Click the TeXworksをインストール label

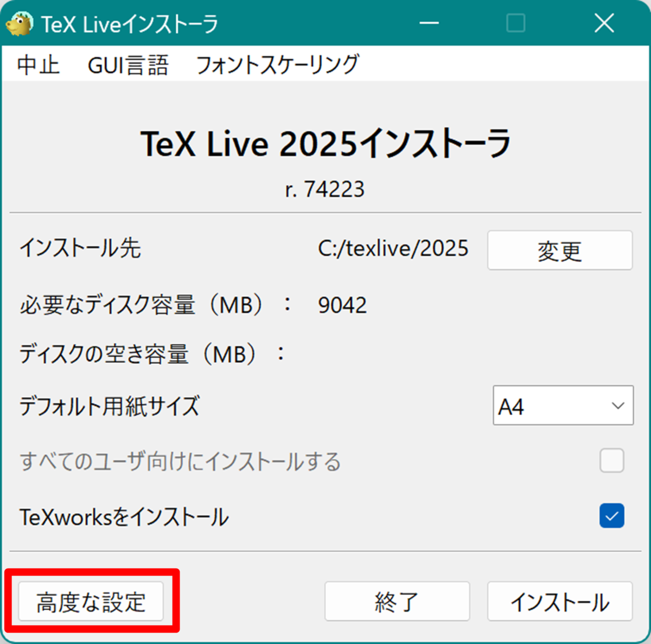[x=124, y=517]
